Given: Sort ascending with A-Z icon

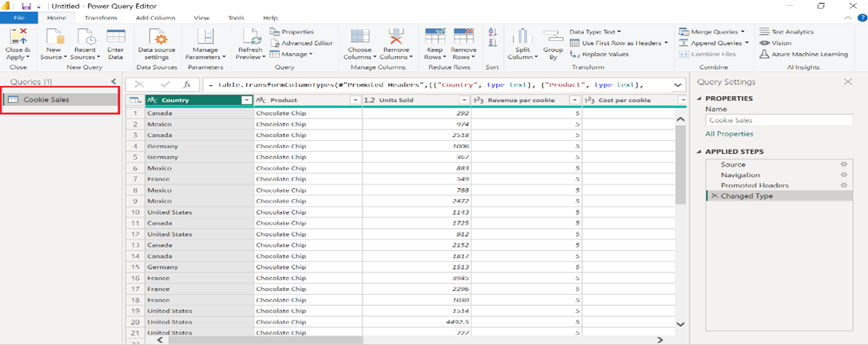Looking at the screenshot, I should pyautogui.click(x=494, y=33).
